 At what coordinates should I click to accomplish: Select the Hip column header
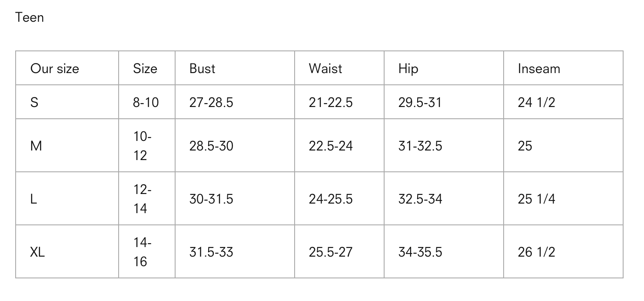(408, 69)
